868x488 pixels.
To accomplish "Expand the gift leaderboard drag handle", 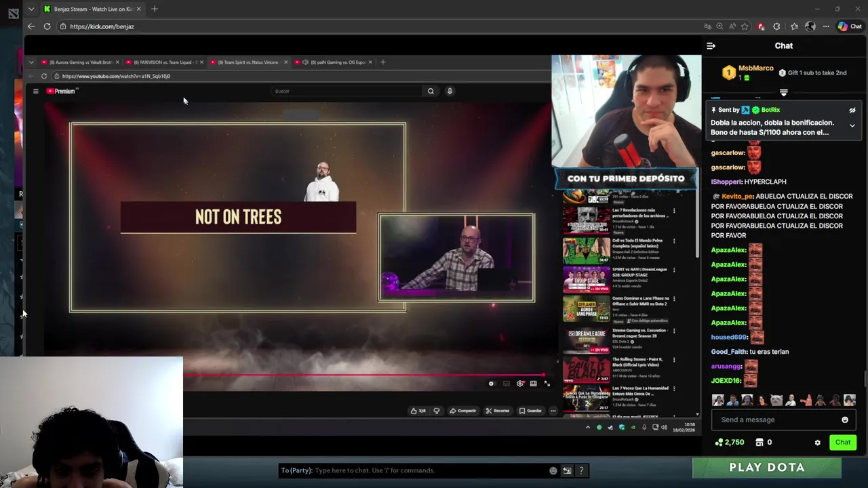I will 783,93.
